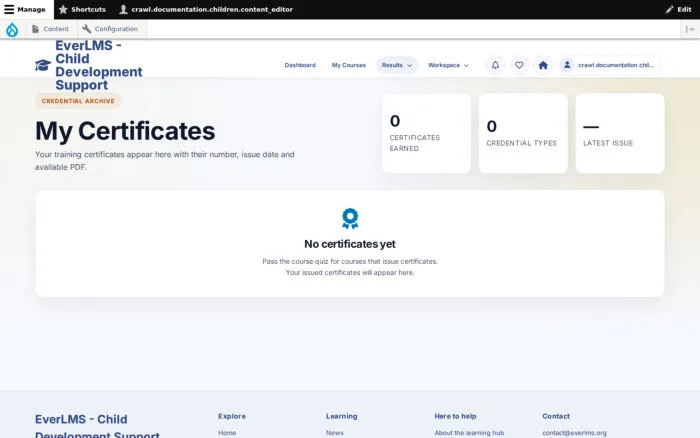Open the crawl.documentation user account in top bar
This screenshot has height=438, width=700.
point(206,9)
